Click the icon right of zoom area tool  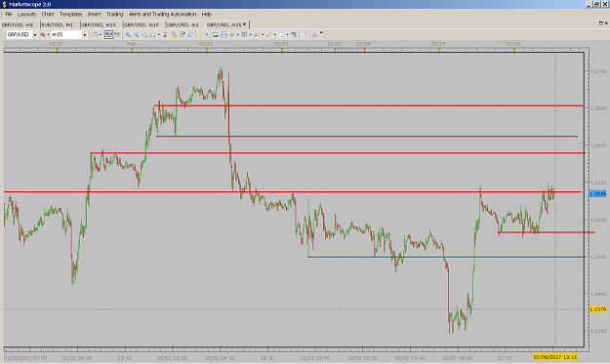(x=152, y=34)
